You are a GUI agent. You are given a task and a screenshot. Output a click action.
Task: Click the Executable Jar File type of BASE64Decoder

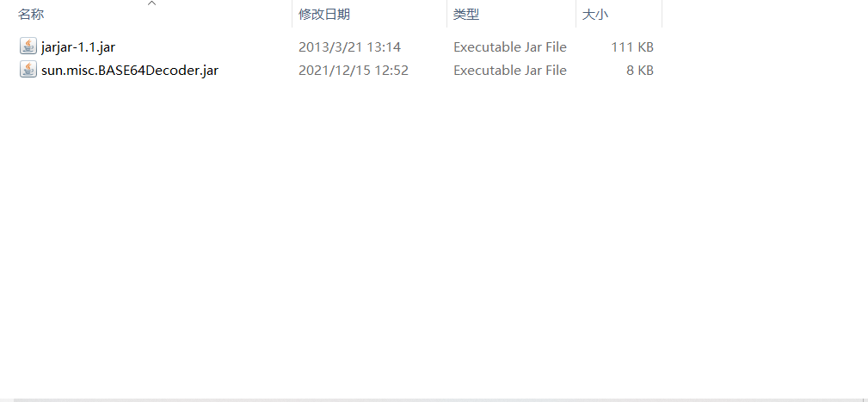pyautogui.click(x=510, y=71)
